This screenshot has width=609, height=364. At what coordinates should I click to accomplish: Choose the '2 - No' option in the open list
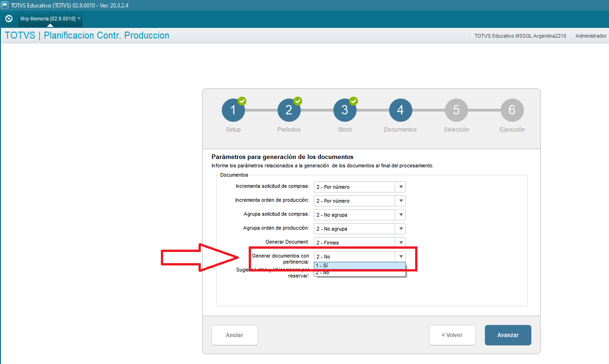359,272
